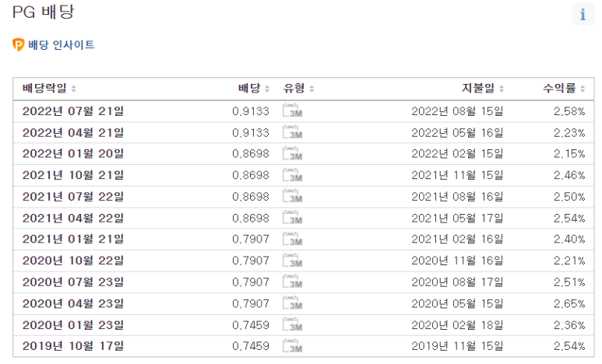
Task: Select ex-dividend date 2021년 07월 22일
Action: [x=73, y=197]
